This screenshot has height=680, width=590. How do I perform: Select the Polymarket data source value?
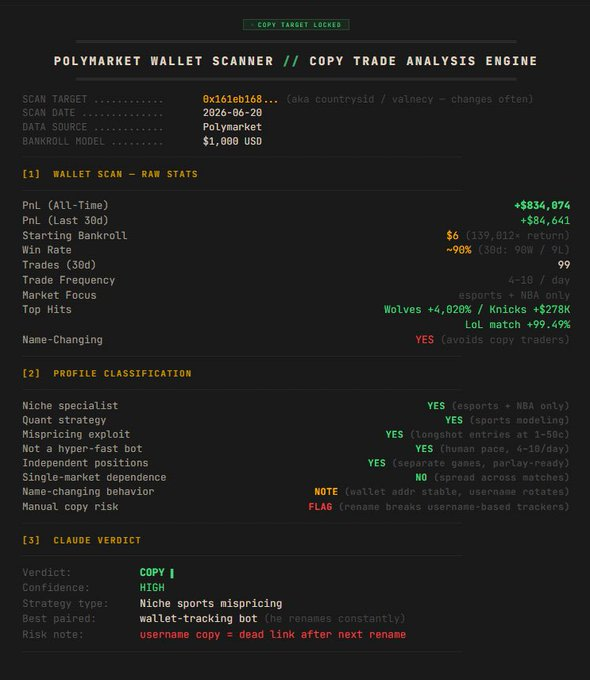pos(232,127)
